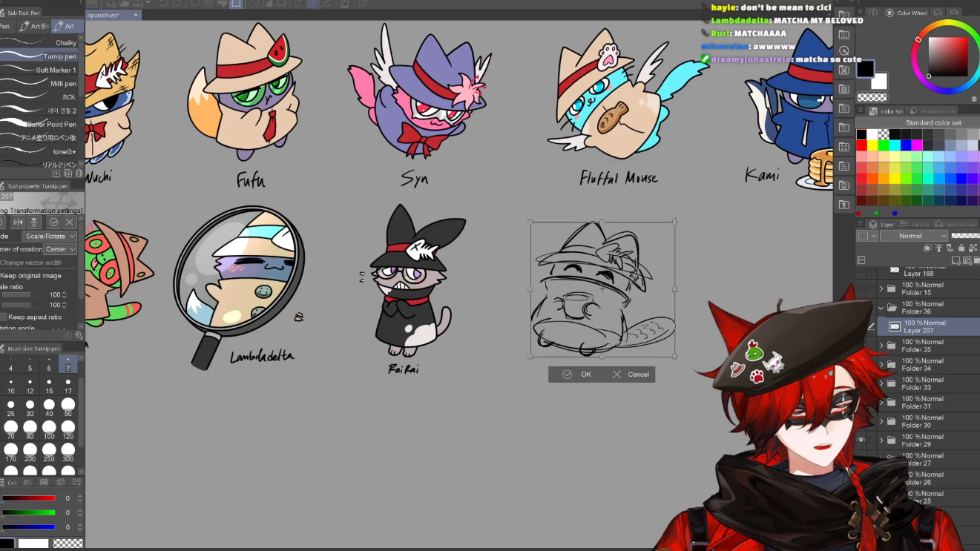
Task: Create a new raster layer
Action: [x=957, y=260]
